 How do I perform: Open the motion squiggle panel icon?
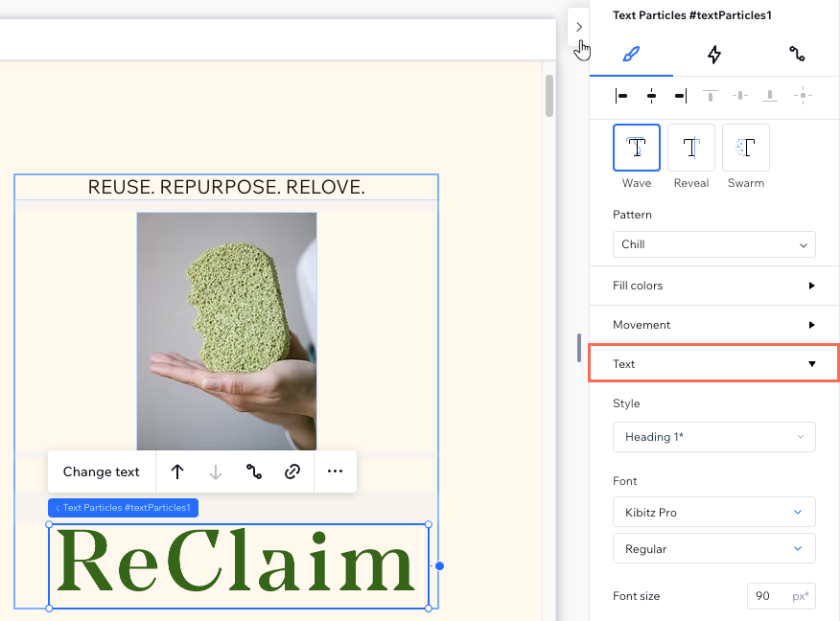pyautogui.click(x=797, y=55)
